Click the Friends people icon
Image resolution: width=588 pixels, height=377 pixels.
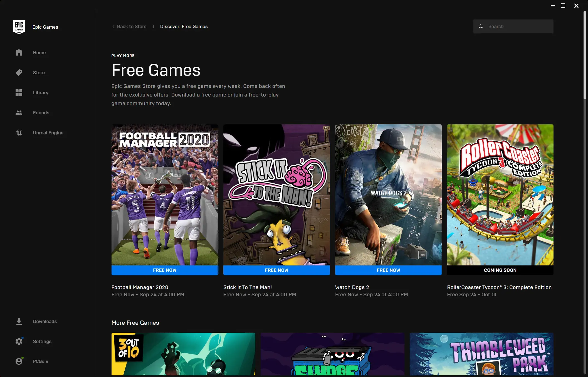[19, 113]
